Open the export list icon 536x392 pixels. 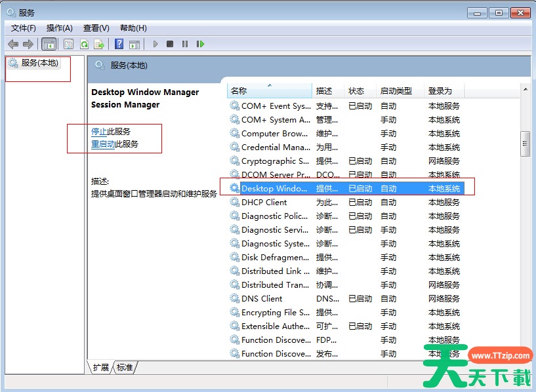coord(99,44)
